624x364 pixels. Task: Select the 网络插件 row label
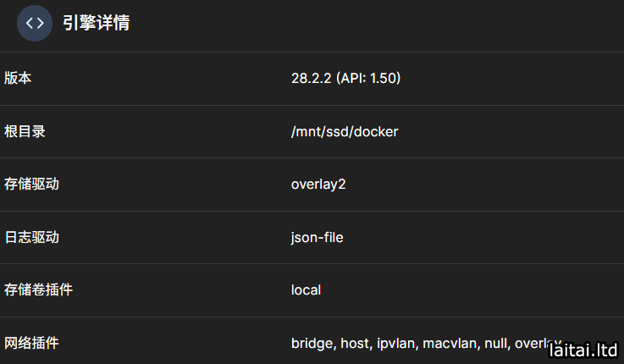(31, 344)
